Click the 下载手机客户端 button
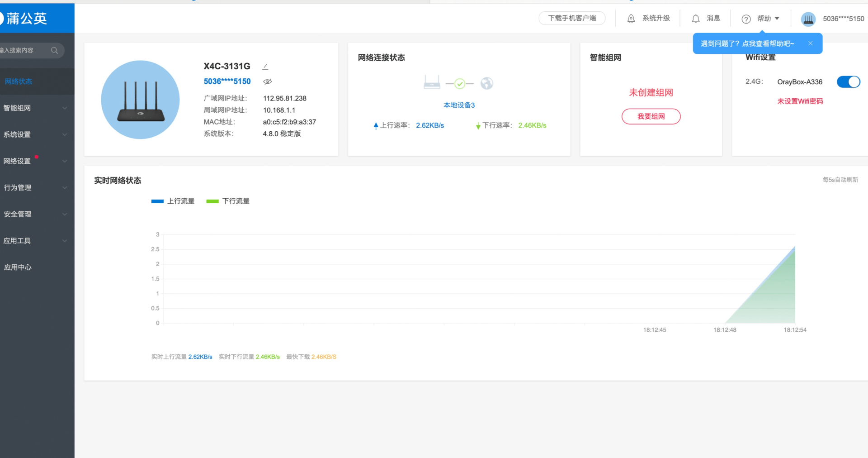This screenshot has height=458, width=868. click(x=572, y=18)
